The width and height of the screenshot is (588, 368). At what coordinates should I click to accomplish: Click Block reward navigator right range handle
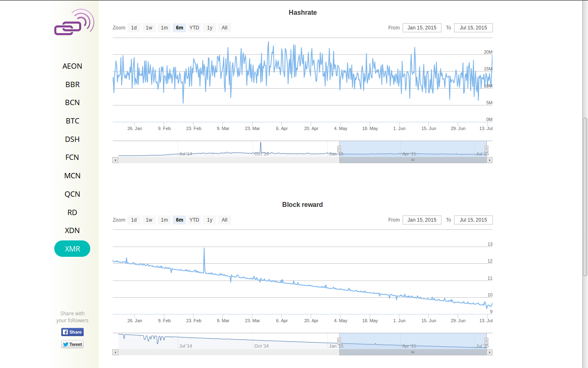pyautogui.click(x=486, y=341)
